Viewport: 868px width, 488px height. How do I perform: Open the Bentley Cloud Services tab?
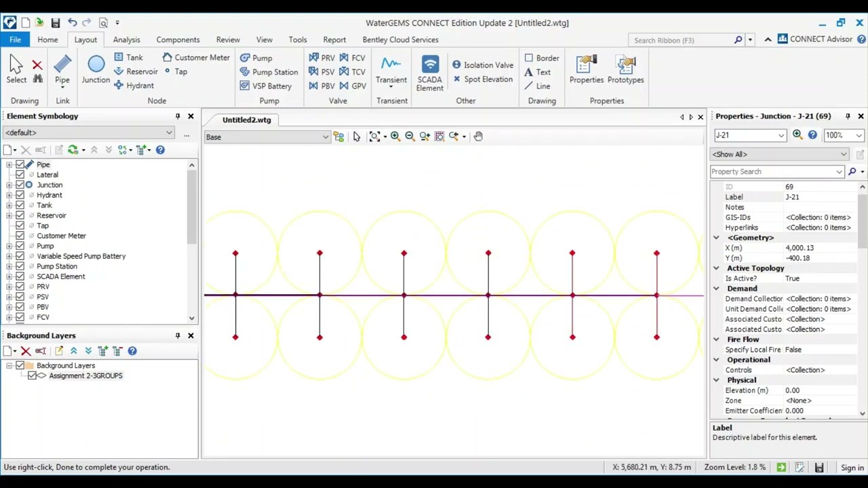pos(400,39)
